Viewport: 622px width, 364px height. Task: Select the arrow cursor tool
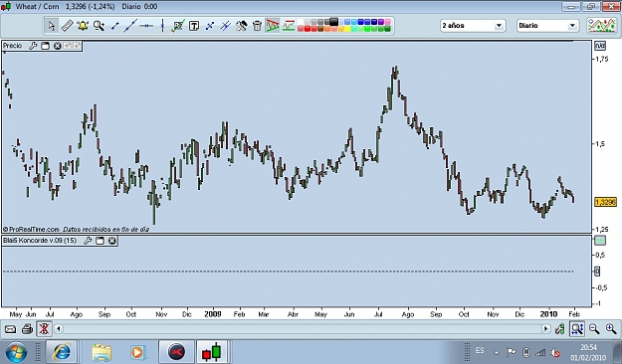(52, 26)
